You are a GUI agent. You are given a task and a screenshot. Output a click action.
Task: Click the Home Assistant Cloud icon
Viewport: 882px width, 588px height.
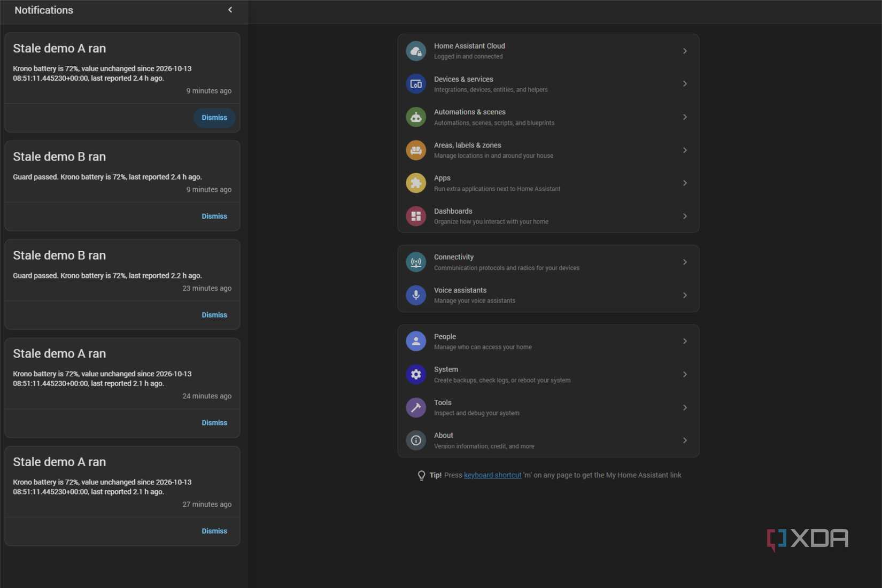[x=416, y=51]
